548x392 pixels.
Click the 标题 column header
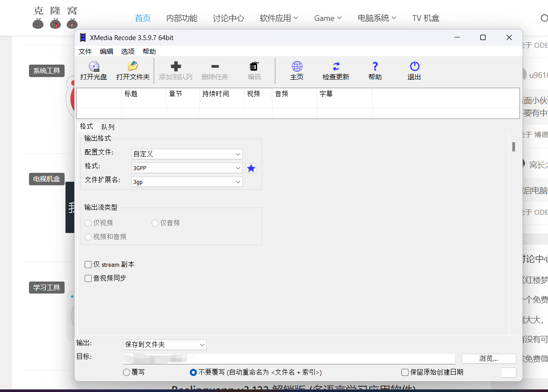tap(144, 94)
